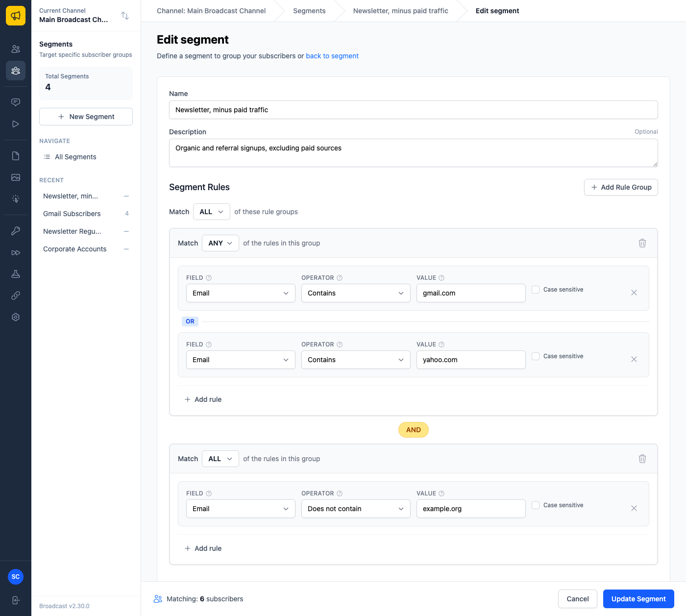Open the Does not contain operator dropdown
The image size is (686, 616).
(356, 509)
